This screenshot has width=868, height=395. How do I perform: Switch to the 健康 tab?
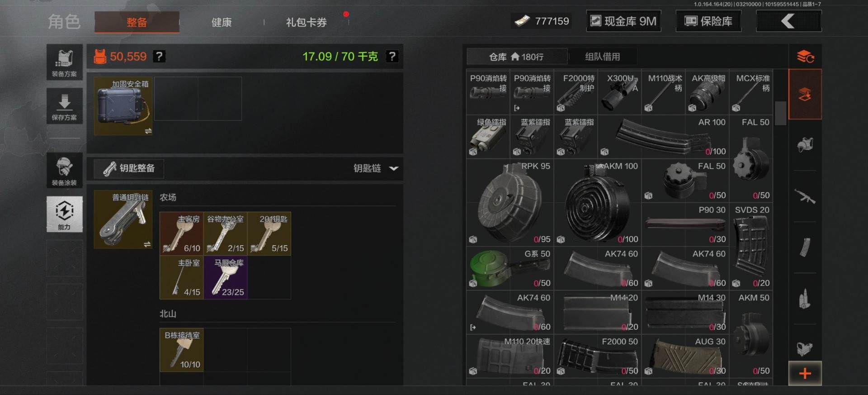pos(222,22)
